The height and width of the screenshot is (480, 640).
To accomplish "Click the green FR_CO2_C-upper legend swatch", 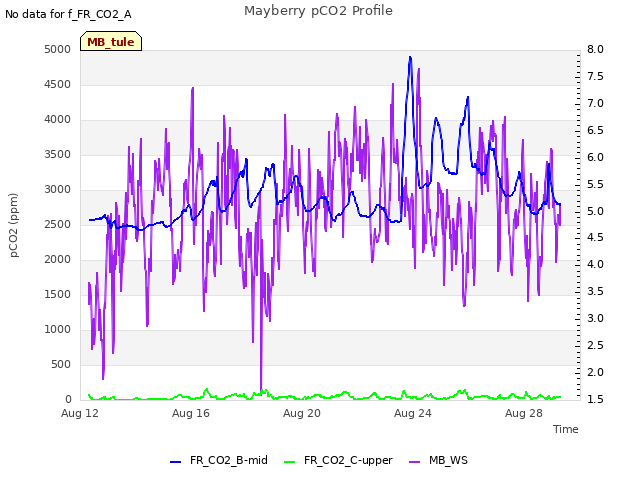I will pyautogui.click(x=289, y=462).
